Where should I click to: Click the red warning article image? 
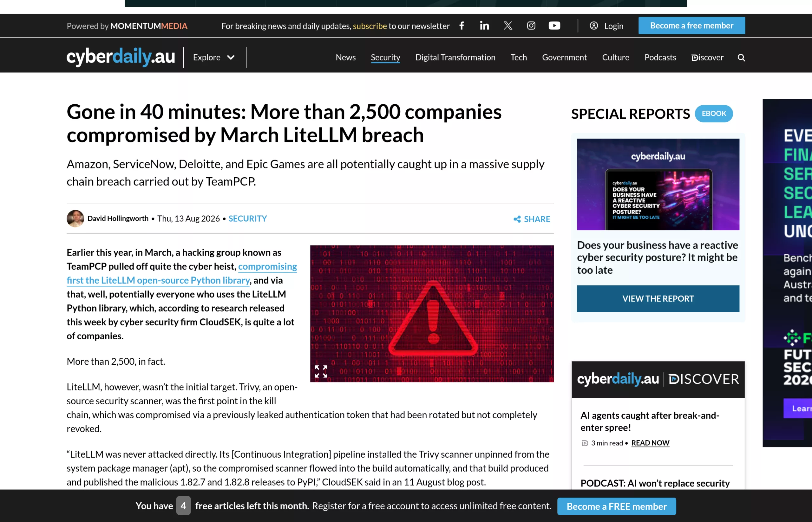tap(432, 314)
